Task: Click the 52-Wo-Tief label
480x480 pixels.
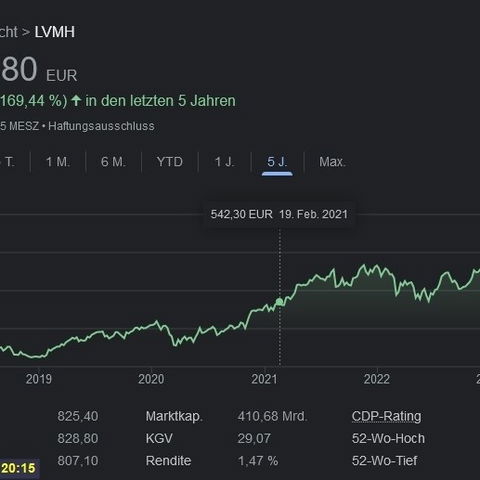Action: click(x=384, y=461)
